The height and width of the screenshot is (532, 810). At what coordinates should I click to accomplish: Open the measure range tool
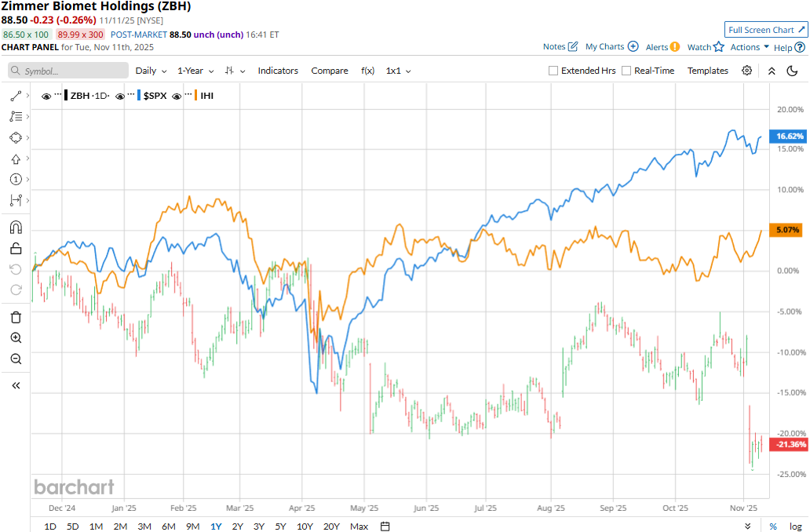point(16,200)
